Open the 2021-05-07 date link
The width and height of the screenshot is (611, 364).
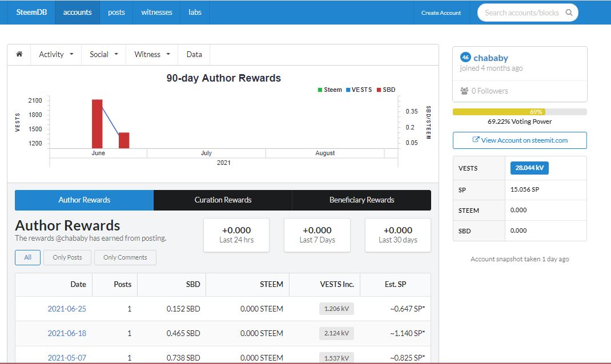[x=67, y=358]
